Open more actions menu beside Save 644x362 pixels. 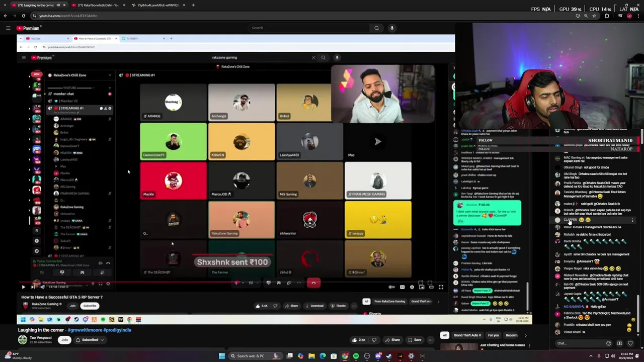(430, 340)
